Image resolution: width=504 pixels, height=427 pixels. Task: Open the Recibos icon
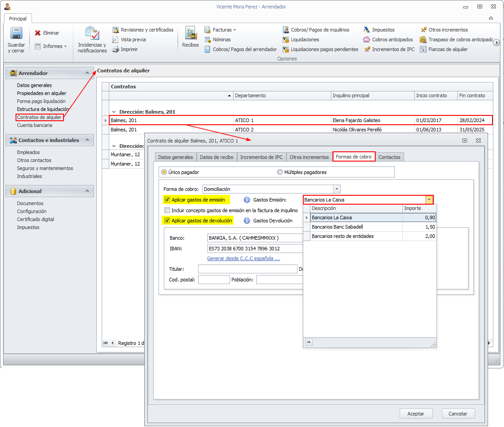pyautogui.click(x=190, y=33)
